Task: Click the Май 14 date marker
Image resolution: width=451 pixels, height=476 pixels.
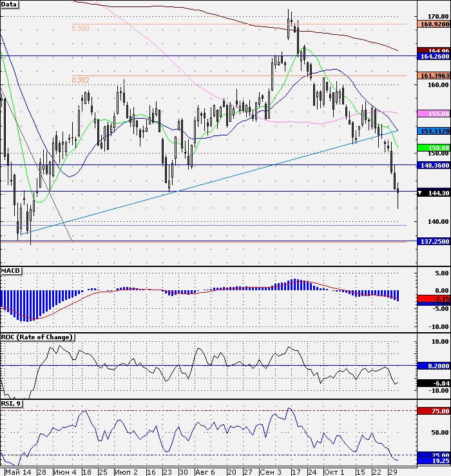Action: (x=18, y=472)
